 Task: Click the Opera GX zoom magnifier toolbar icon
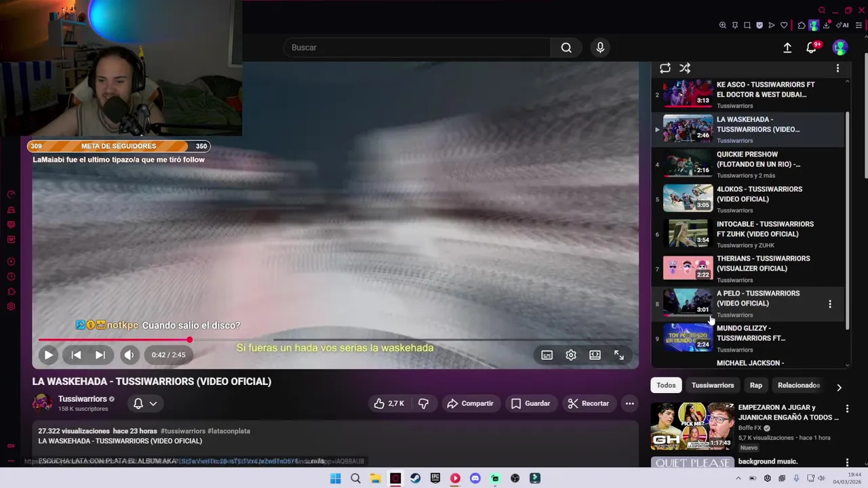point(723,25)
